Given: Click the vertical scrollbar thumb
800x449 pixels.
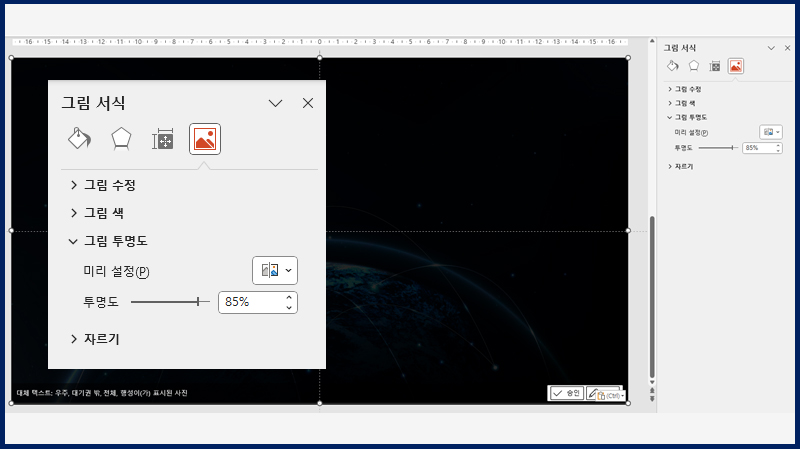Looking at the screenshot, I should tap(652, 297).
